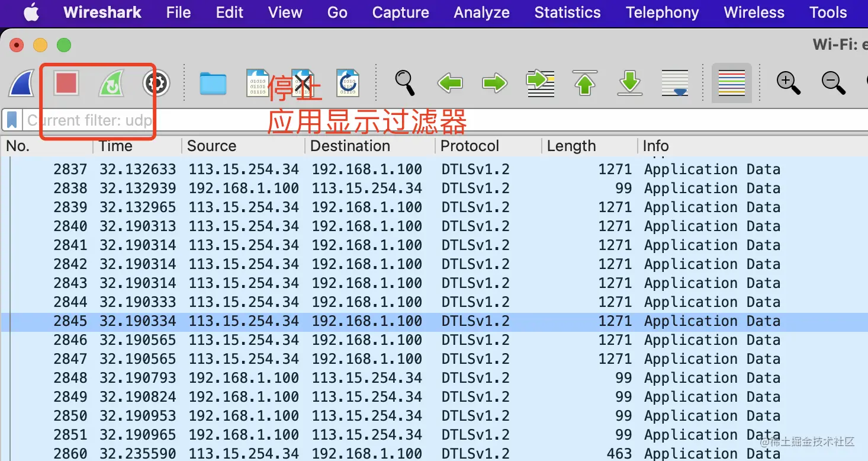The image size is (868, 461).
Task: Select packet row 2839
Action: [x=434, y=207]
